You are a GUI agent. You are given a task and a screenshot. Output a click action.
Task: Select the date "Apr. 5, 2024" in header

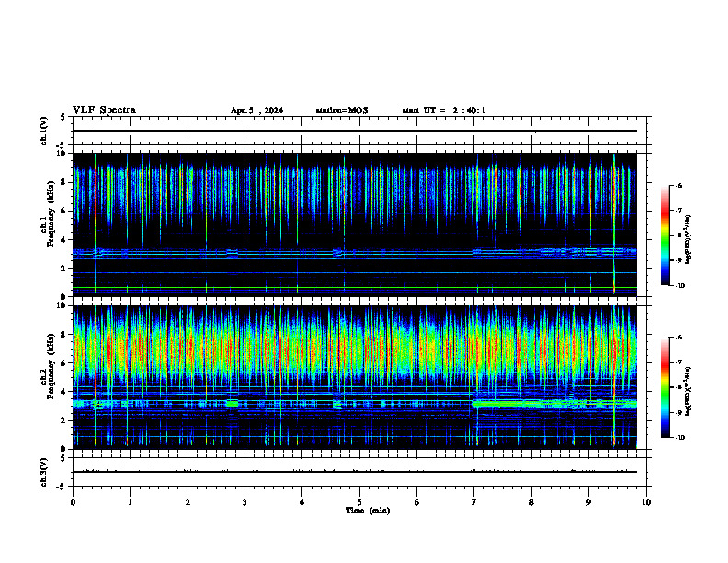point(256,110)
